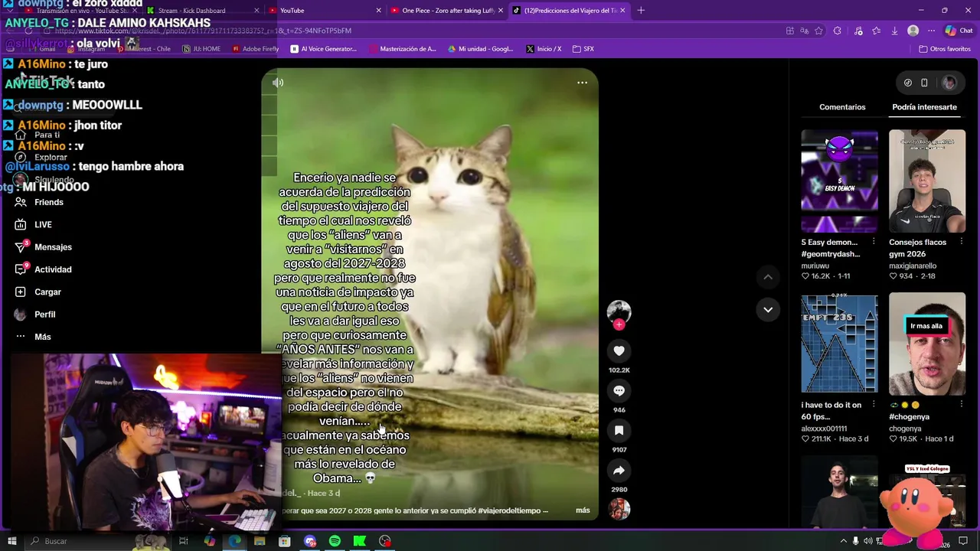Screen dimensions: 980x551
Task: Open the spinning sound disc thumbnail
Action: 619,509
